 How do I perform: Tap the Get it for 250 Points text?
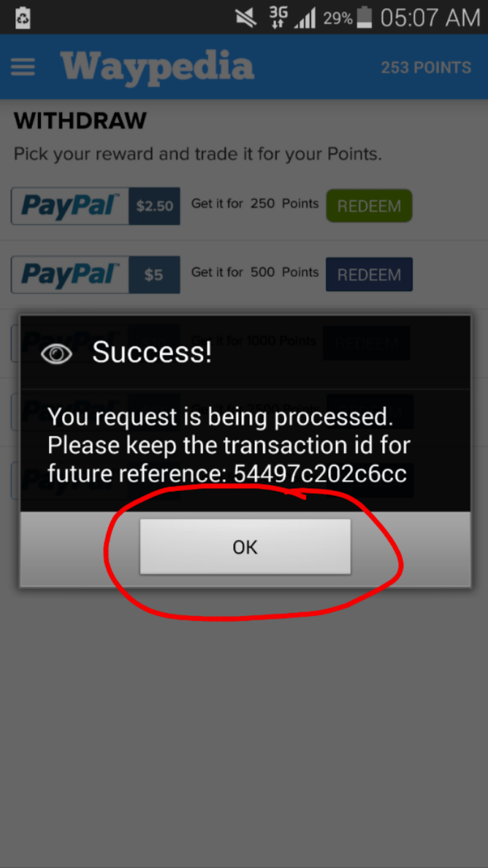tap(255, 203)
